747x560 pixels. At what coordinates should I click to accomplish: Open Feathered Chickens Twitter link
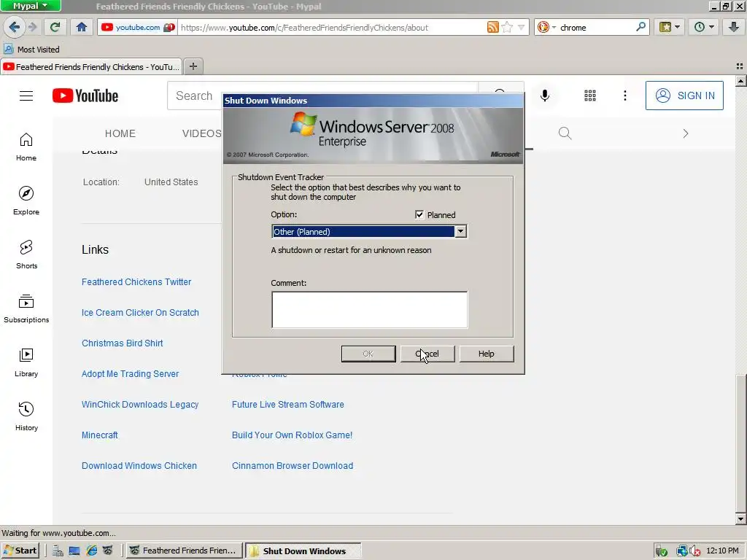[x=136, y=282]
